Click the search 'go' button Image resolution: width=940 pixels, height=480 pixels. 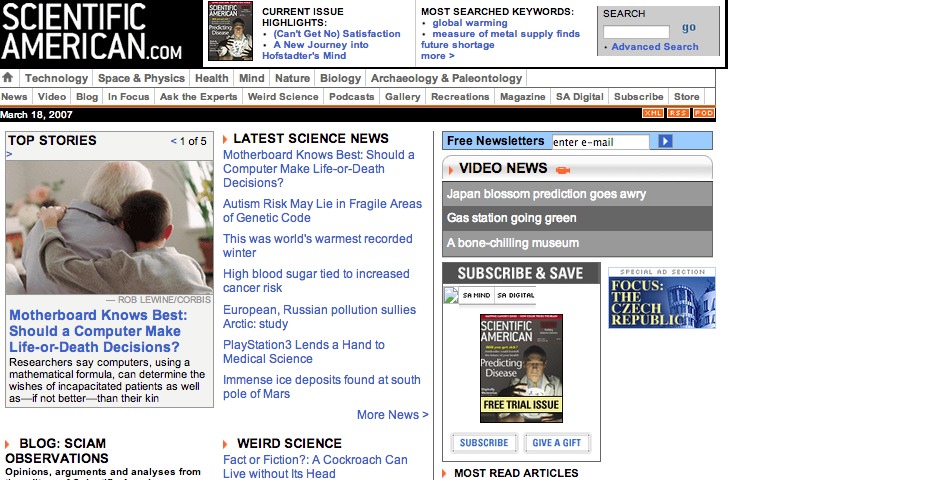pyautogui.click(x=689, y=28)
